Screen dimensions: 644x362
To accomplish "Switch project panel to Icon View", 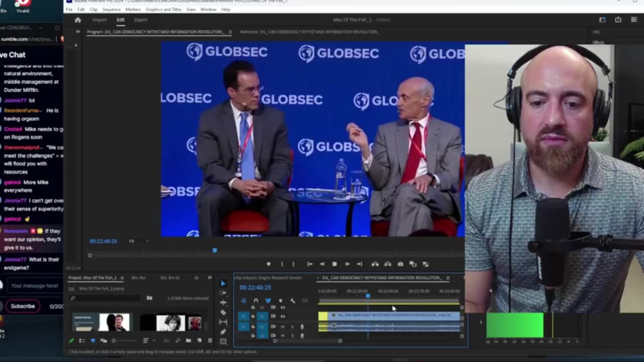I will click(x=93, y=340).
